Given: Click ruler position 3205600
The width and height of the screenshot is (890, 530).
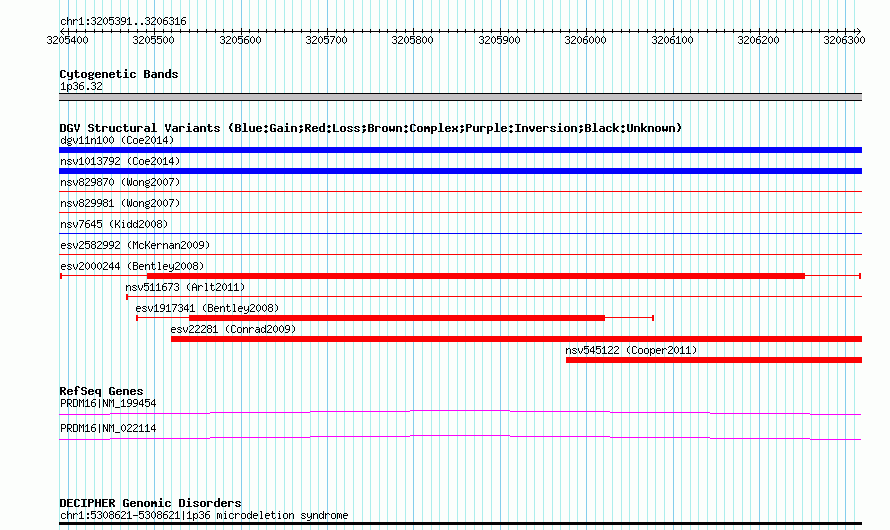Looking at the screenshot, I should 240,40.
